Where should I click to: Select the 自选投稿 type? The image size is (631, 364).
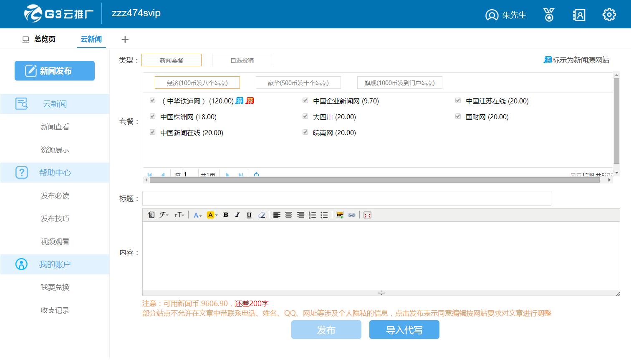242,60
